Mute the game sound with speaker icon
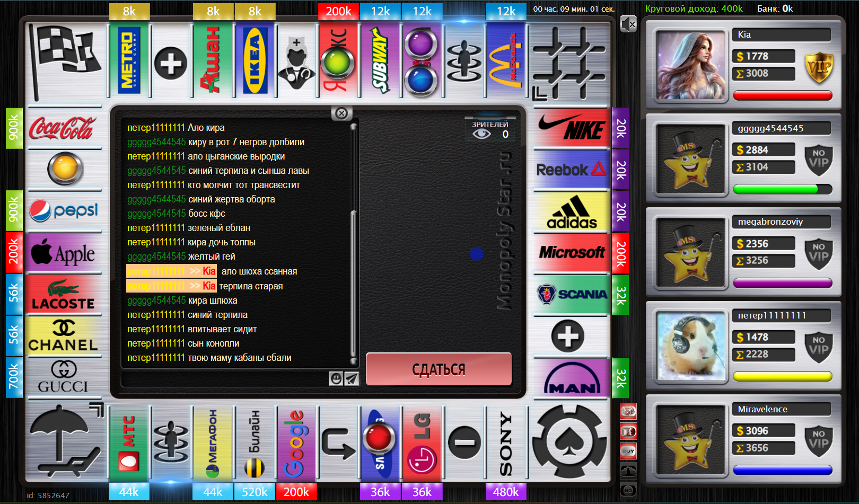Viewport: 859px width, 504px height. pyautogui.click(x=628, y=24)
